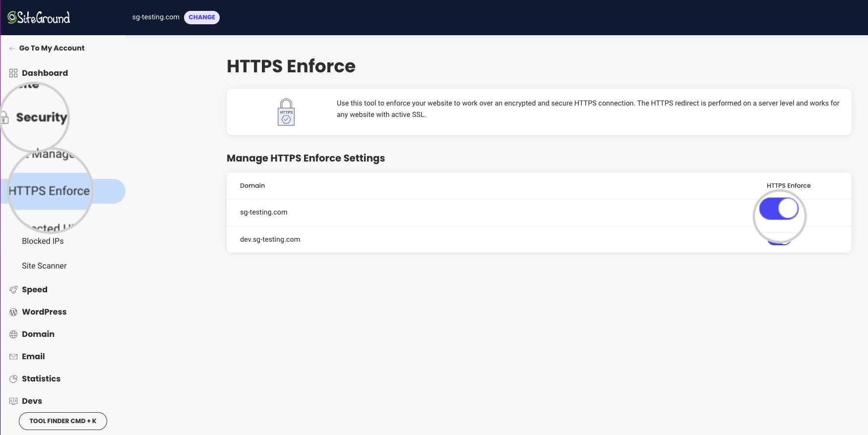Viewport: 868px width, 435px height.
Task: Click the Speed rocket icon
Action: [x=13, y=290]
